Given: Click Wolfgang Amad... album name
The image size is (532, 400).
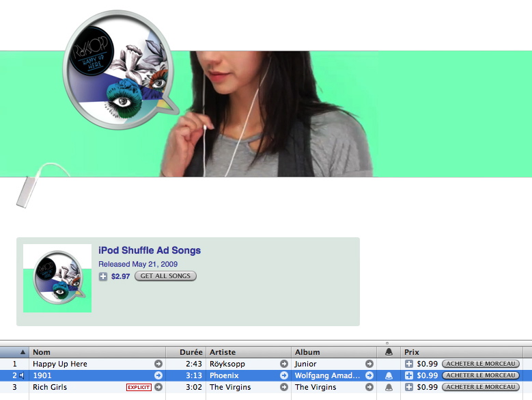Looking at the screenshot, I should (x=327, y=375).
